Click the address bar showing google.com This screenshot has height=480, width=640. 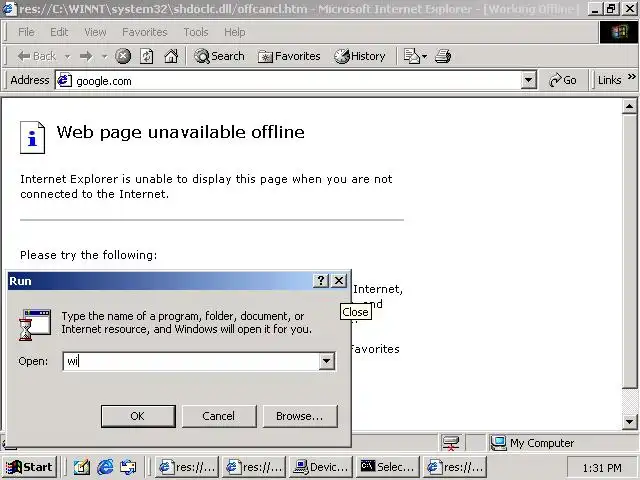click(x=288, y=80)
